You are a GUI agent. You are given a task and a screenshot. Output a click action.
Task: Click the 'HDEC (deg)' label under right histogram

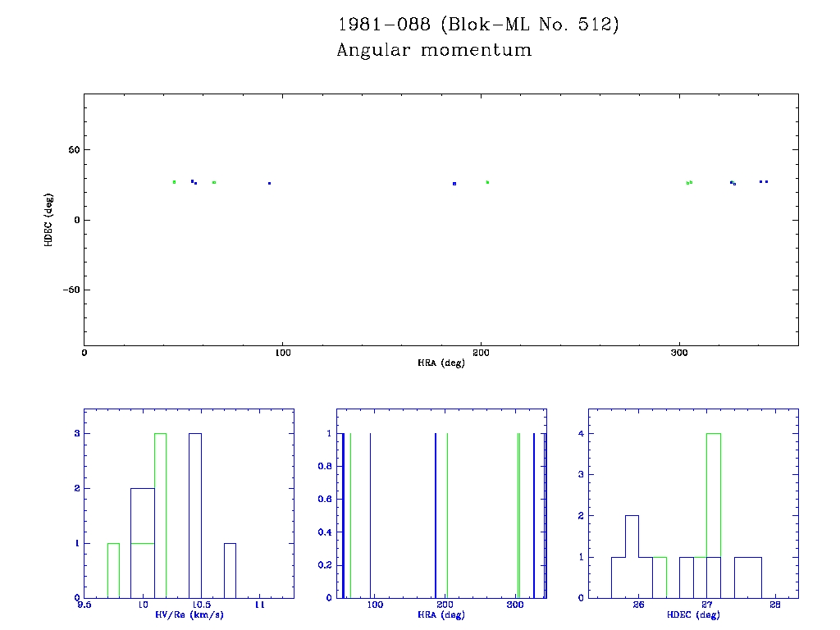pos(693,614)
